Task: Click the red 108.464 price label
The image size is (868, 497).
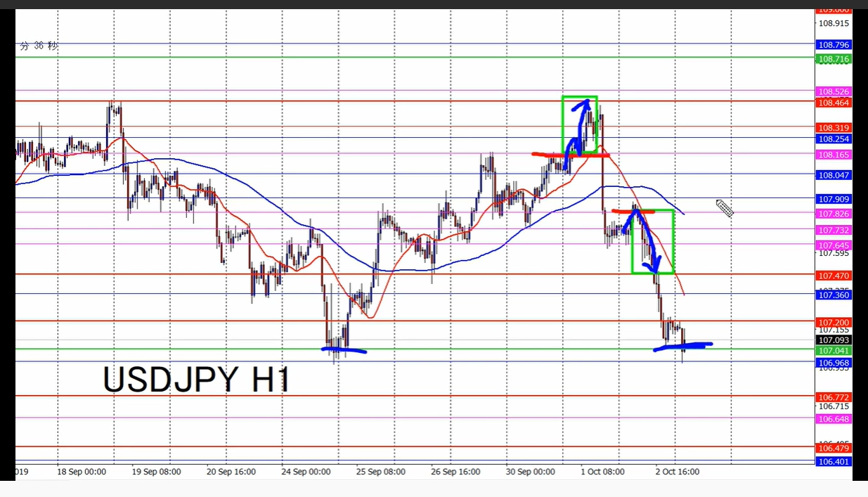Action: [833, 103]
